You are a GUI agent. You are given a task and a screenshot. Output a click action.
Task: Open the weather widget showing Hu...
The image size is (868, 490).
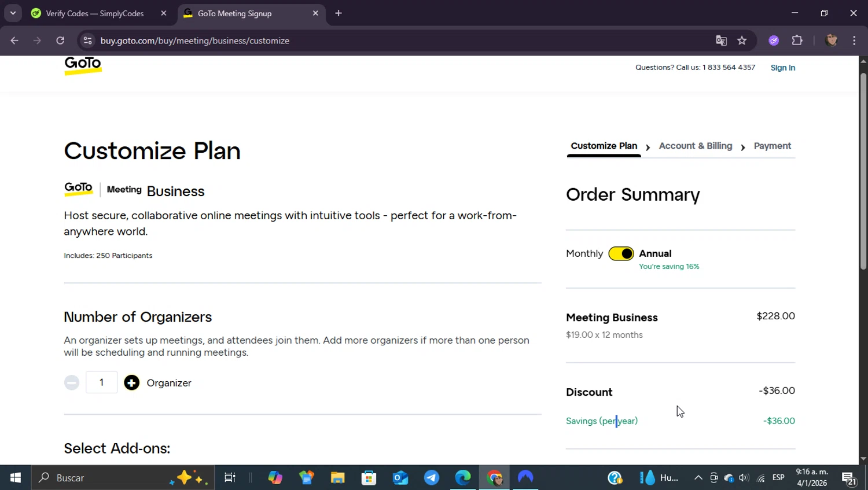tap(659, 478)
